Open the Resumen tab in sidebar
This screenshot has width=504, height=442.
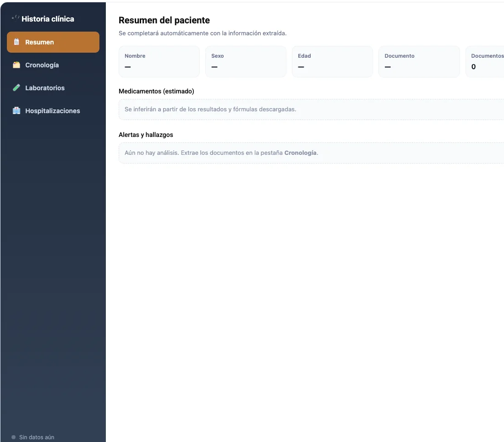[x=53, y=42]
